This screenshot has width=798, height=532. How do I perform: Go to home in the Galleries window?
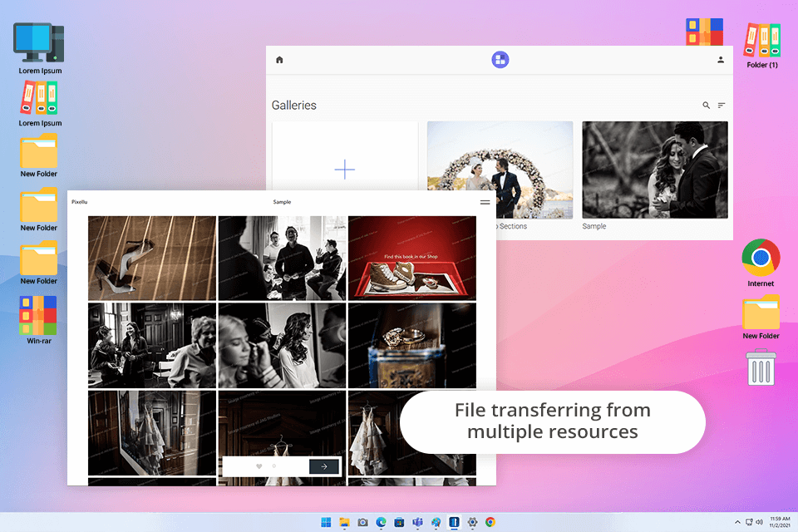279,60
